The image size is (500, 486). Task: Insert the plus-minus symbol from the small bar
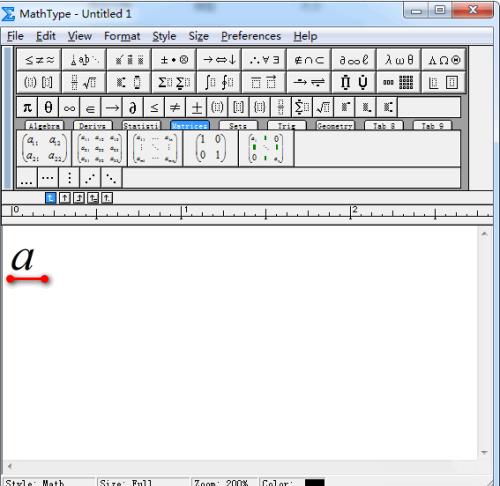coord(196,107)
